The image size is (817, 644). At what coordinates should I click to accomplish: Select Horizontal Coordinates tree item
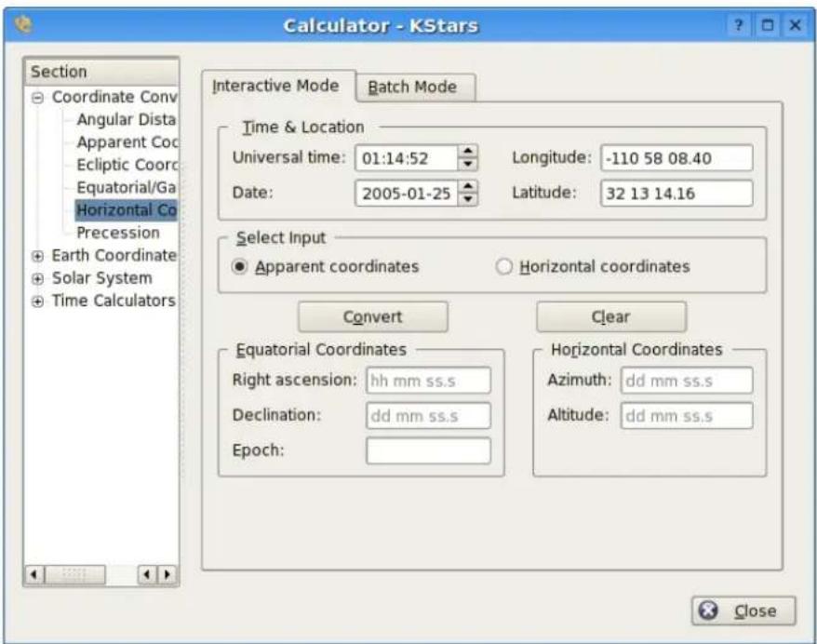[127, 210]
